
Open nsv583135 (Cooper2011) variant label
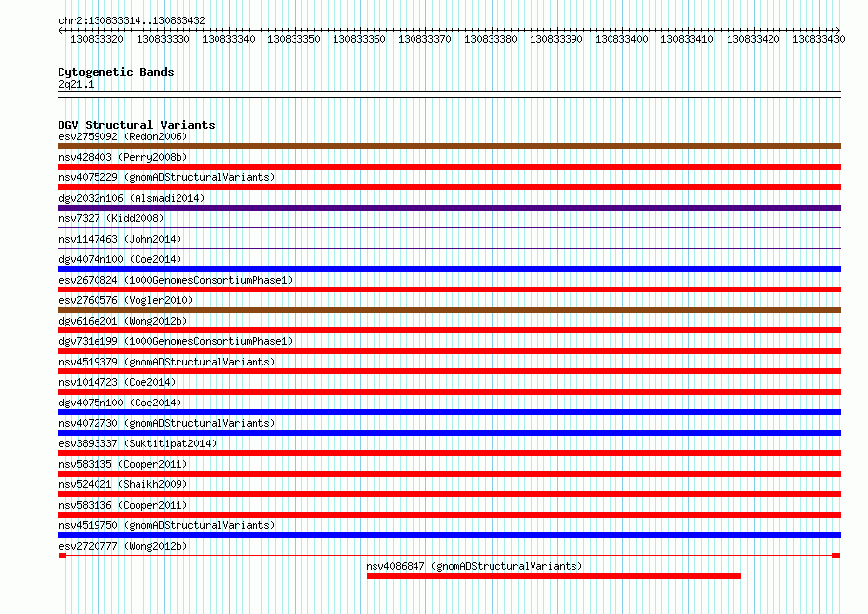click(123, 464)
